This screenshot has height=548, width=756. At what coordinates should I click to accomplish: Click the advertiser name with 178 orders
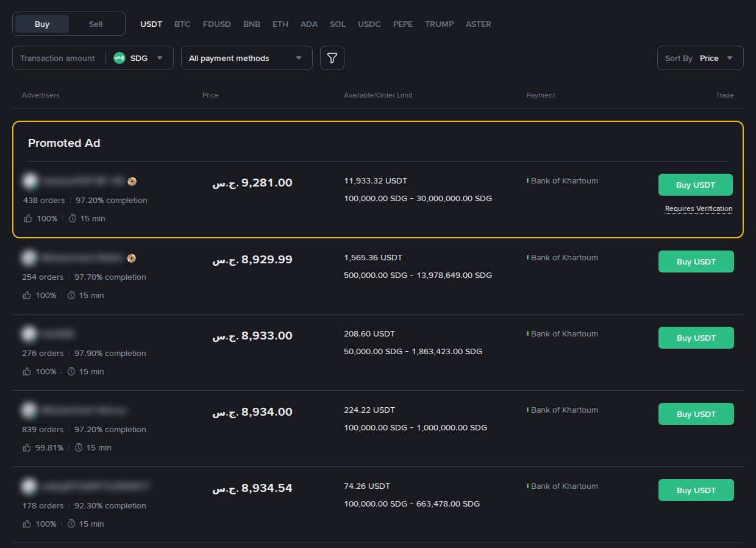[x=95, y=486]
